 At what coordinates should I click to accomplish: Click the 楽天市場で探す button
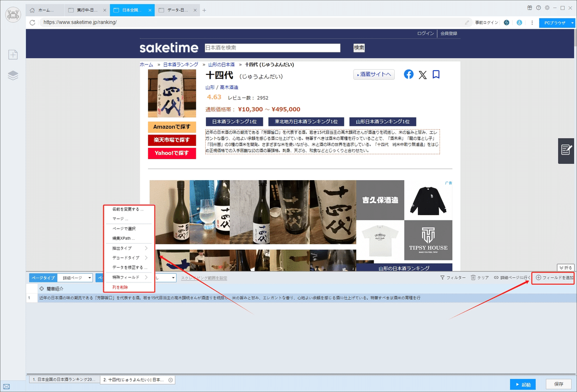[x=172, y=140]
